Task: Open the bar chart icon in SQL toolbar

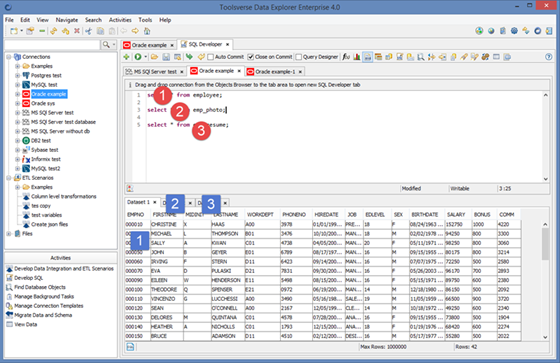Action: [x=357, y=57]
